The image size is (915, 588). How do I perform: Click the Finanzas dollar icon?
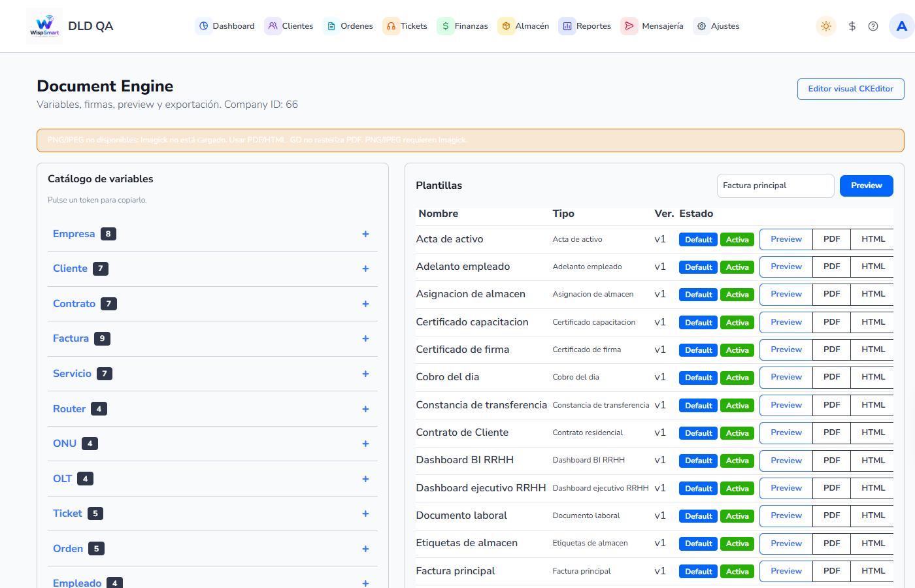tap(446, 26)
